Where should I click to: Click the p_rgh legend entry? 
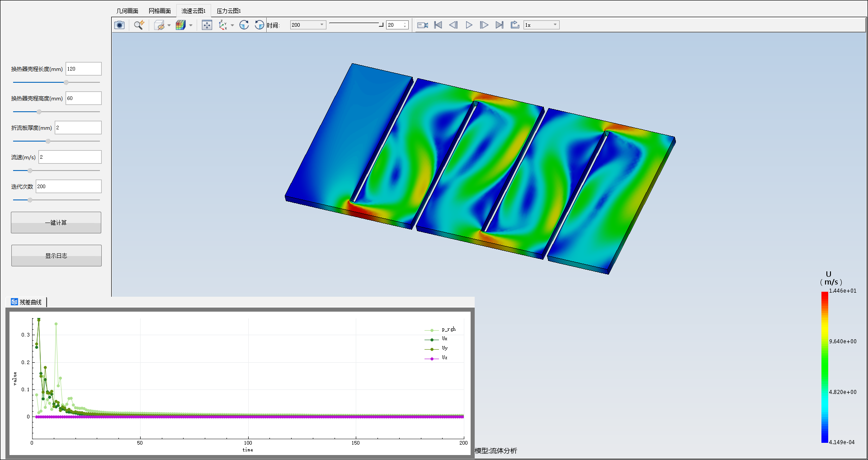[440, 330]
